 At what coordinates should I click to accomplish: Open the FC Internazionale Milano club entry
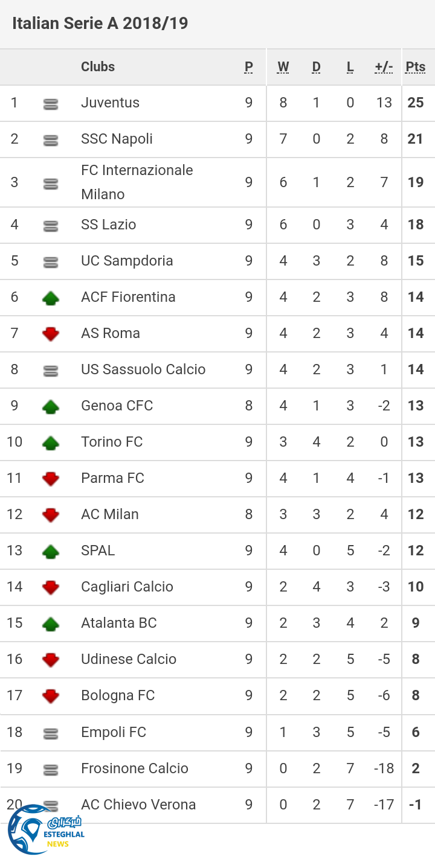click(137, 182)
